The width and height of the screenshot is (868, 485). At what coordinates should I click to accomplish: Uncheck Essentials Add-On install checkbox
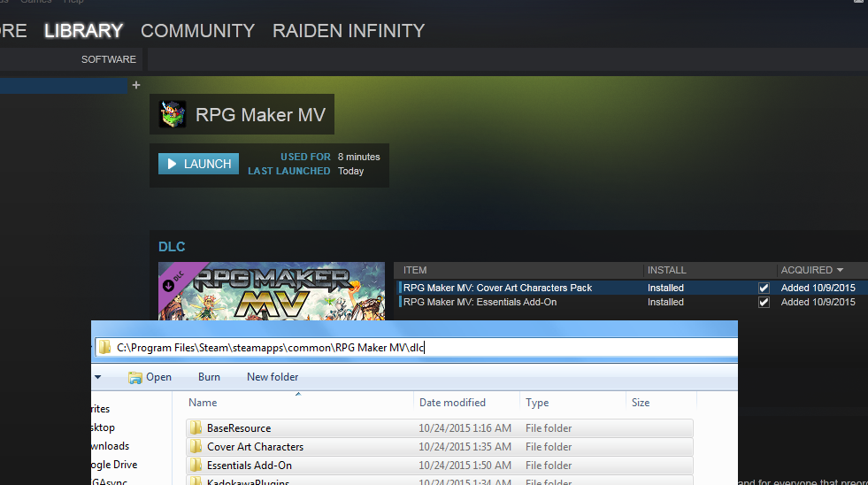[x=764, y=303]
